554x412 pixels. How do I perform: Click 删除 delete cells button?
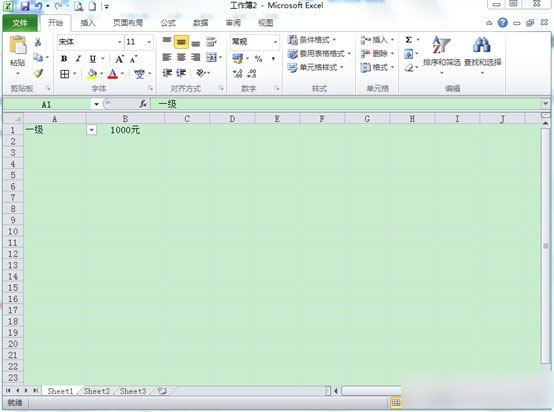[x=377, y=54]
